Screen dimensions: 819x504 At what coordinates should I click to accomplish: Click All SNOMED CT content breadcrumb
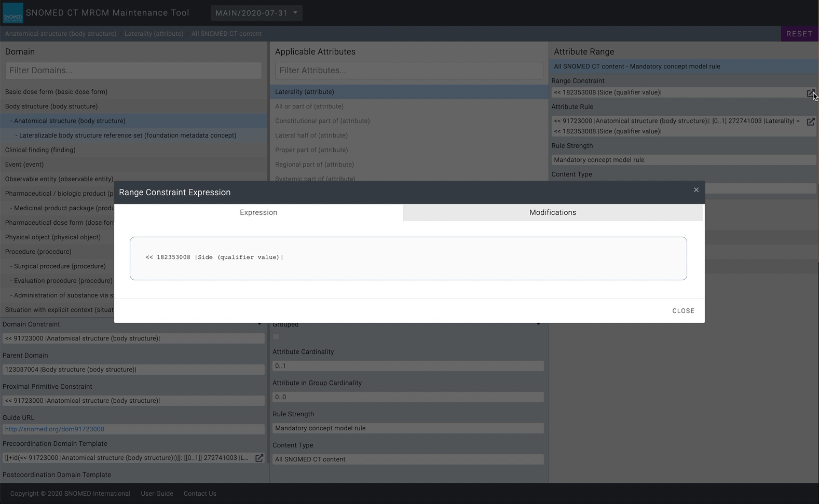coord(226,34)
